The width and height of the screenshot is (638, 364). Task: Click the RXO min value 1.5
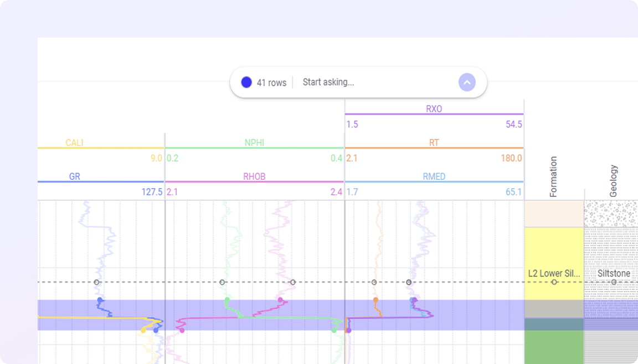pos(352,124)
